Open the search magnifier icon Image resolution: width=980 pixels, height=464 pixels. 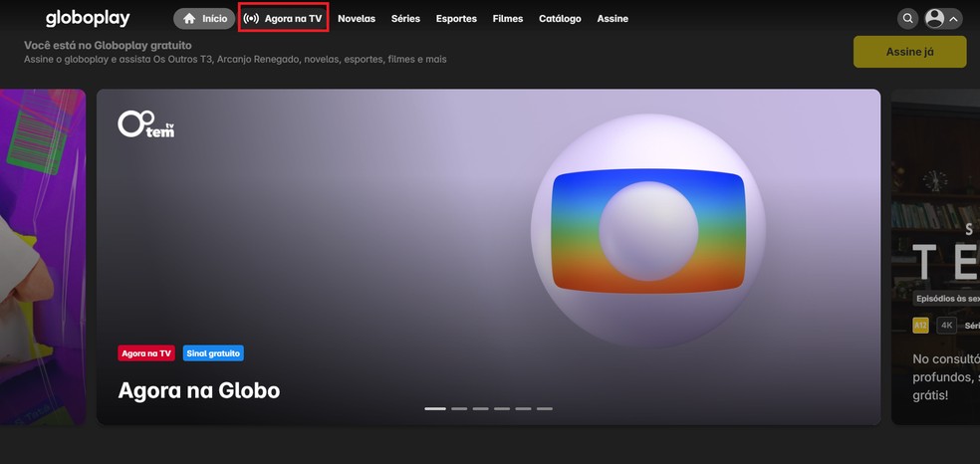(x=908, y=19)
